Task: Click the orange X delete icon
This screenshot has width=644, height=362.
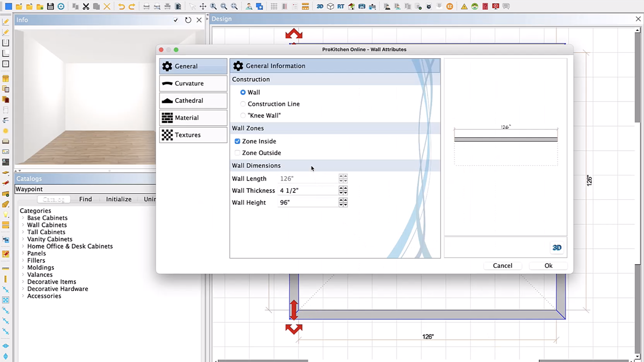Action: click(107, 6)
